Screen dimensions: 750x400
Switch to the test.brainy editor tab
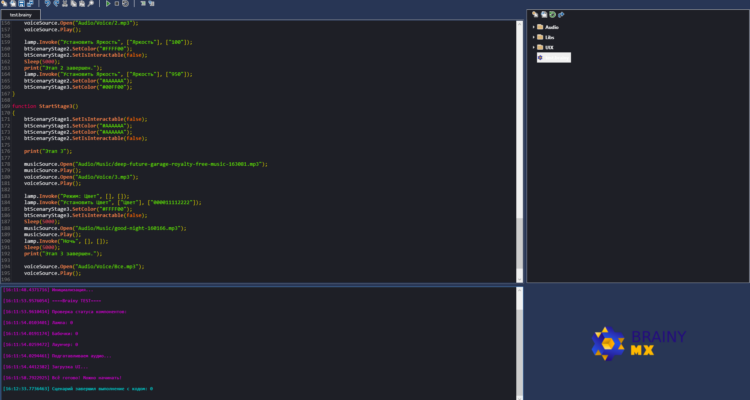(21, 15)
